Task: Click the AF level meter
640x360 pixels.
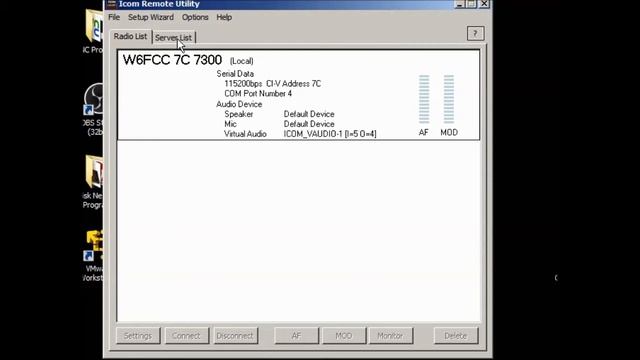Action: (424, 99)
